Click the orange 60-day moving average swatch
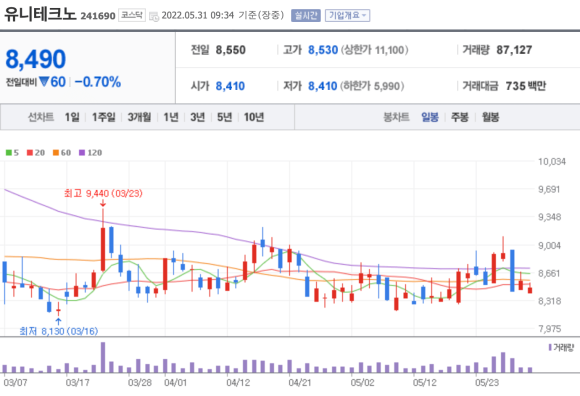The height and width of the screenshot is (396, 580). click(x=56, y=153)
